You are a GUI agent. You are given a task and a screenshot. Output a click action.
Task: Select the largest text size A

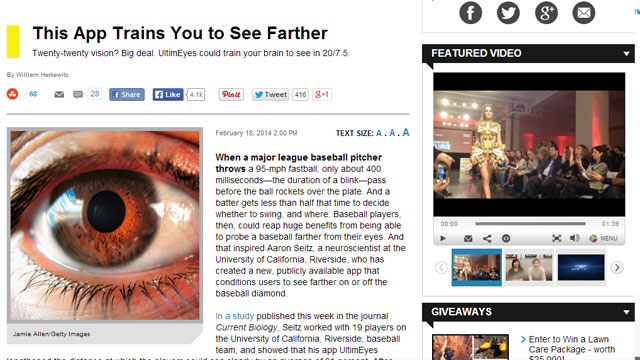click(x=406, y=132)
